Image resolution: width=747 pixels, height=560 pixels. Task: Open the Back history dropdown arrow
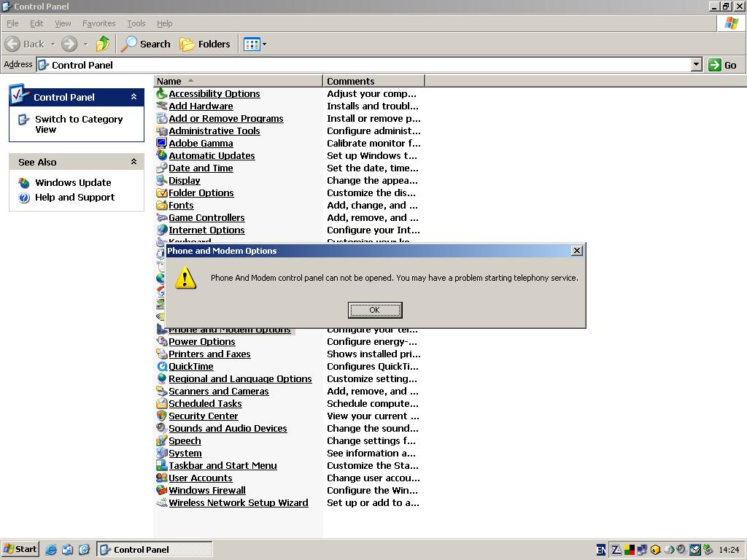pyautogui.click(x=53, y=44)
